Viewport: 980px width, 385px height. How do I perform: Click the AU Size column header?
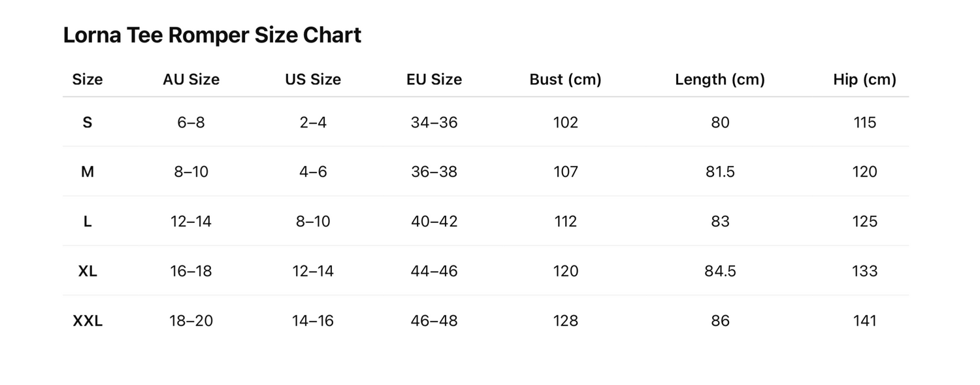coord(191,80)
